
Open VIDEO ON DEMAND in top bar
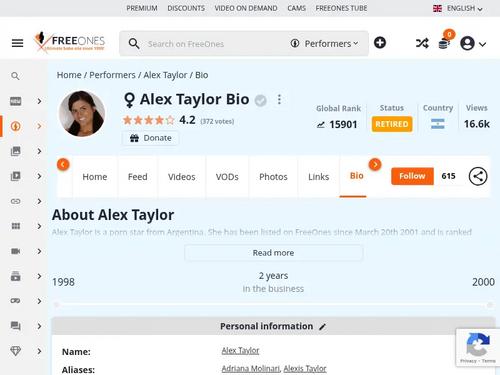pyautogui.click(x=246, y=8)
